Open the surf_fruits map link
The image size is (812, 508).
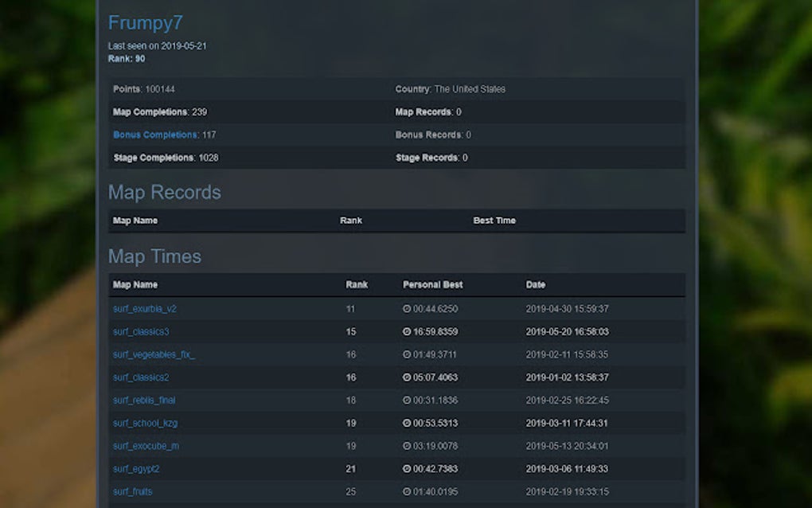[x=133, y=491]
